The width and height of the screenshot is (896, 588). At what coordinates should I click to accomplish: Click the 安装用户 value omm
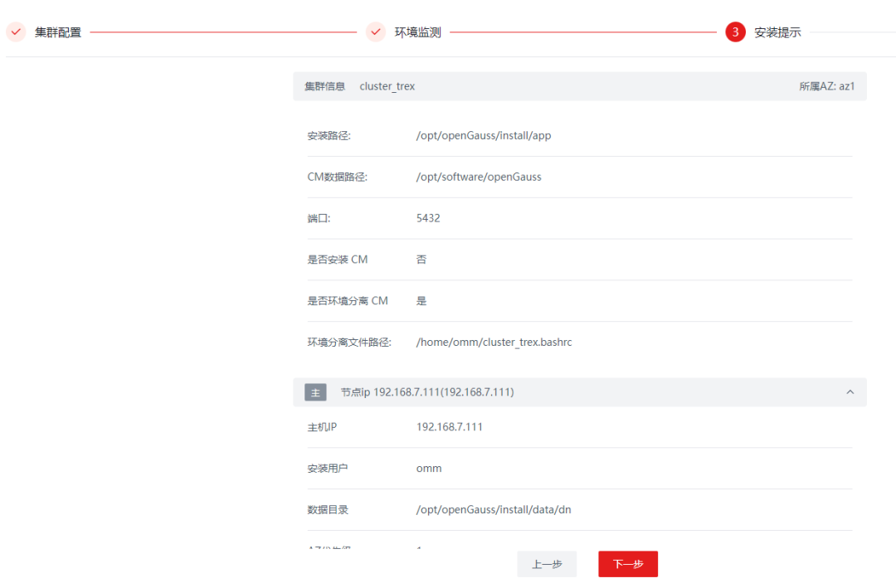429,469
